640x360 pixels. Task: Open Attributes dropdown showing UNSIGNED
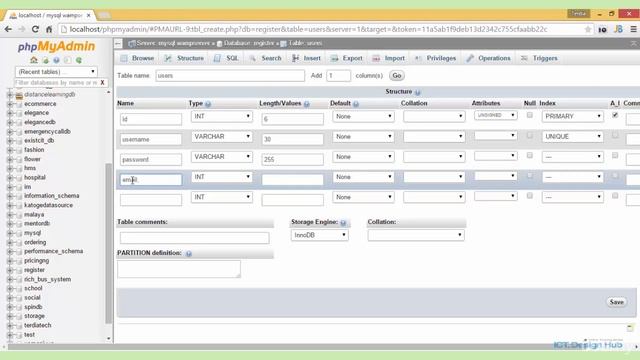point(496,116)
